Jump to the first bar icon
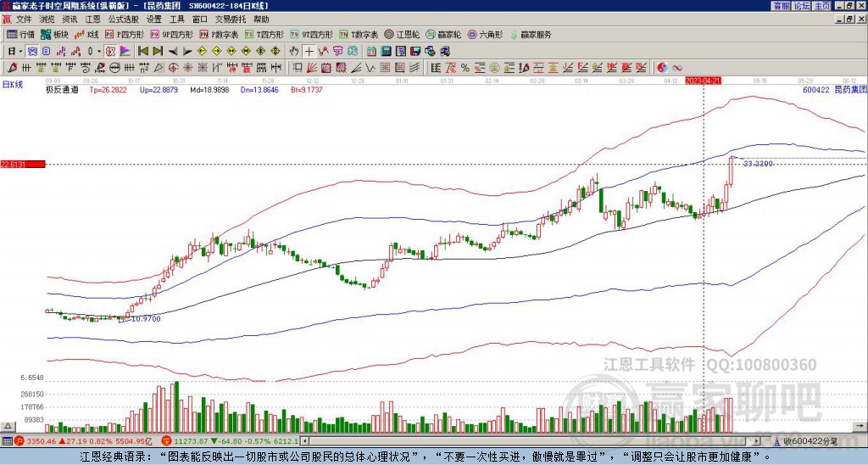Screen dimensions: 868x465 (x=142, y=52)
